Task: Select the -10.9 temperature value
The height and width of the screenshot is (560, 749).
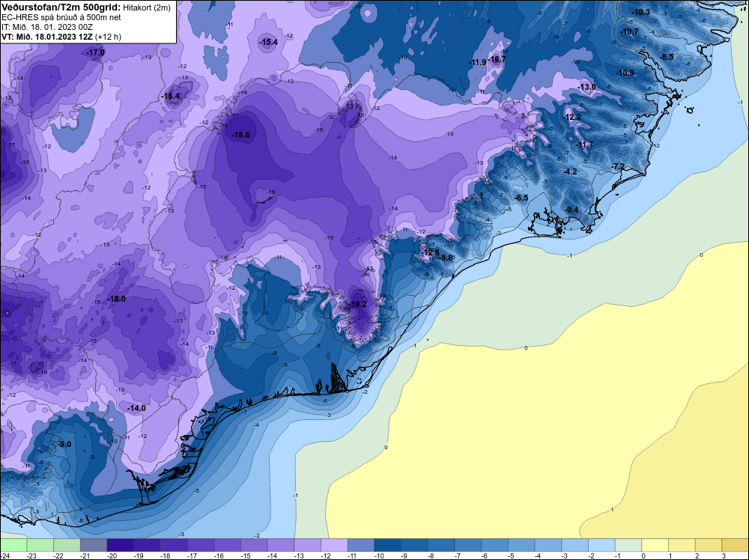Action: pos(625,73)
